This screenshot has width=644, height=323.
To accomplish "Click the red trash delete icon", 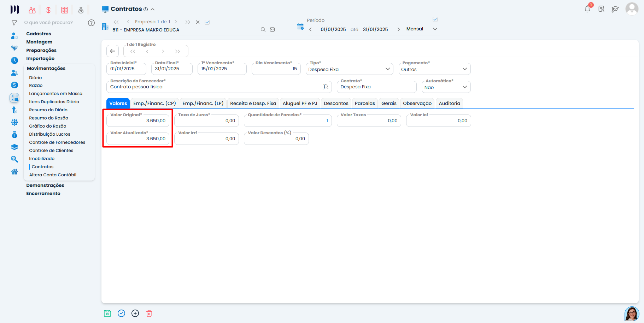I will (149, 313).
